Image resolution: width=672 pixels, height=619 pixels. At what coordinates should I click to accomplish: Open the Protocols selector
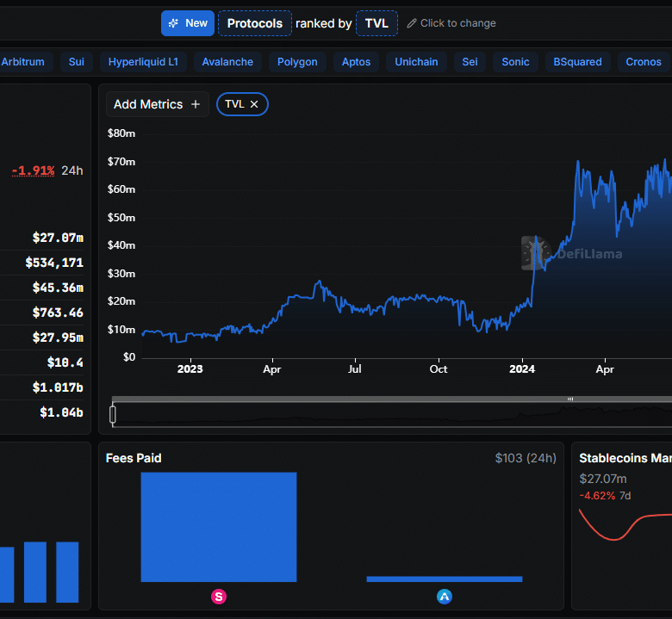point(254,23)
